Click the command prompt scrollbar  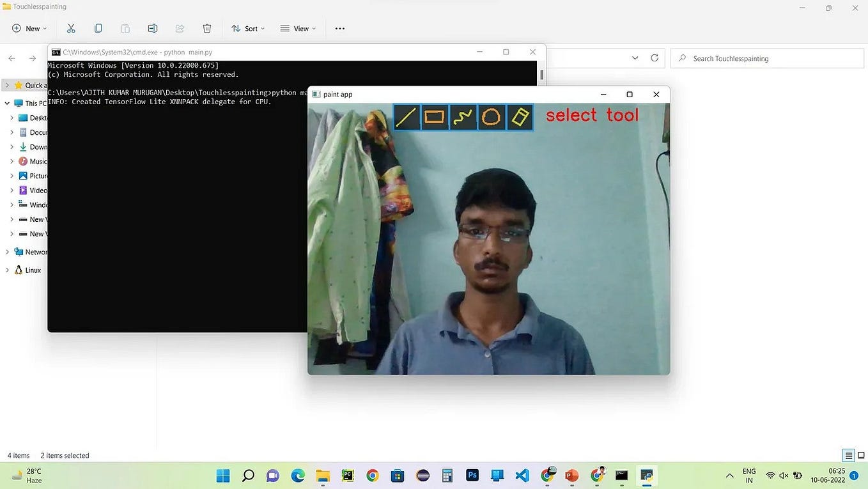point(541,74)
